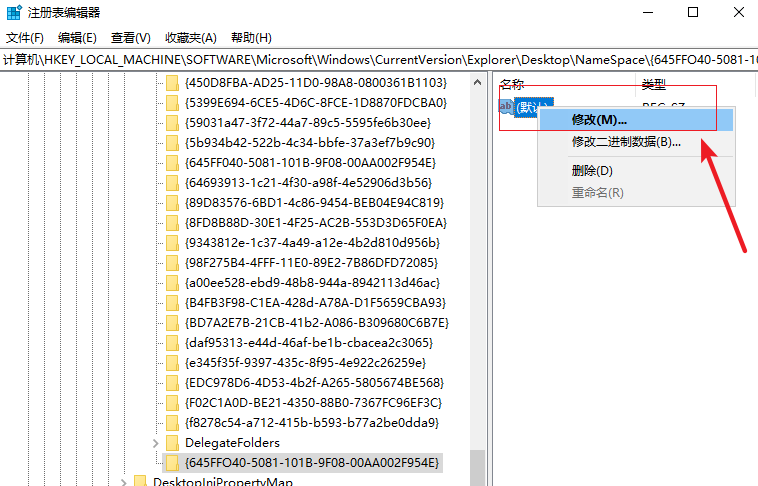Choose 修改二进制数据(B)... in context menu
This screenshot has width=758, height=486.
click(625, 141)
